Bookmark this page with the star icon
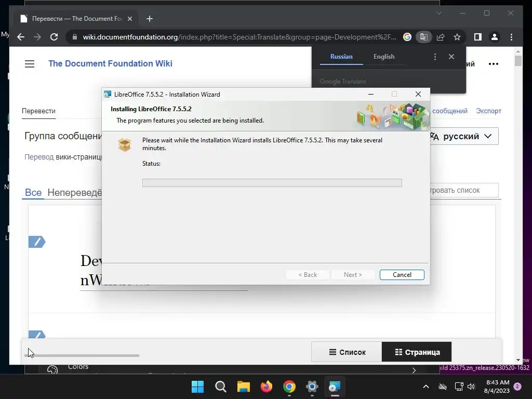The height and width of the screenshot is (399, 532). tap(457, 37)
